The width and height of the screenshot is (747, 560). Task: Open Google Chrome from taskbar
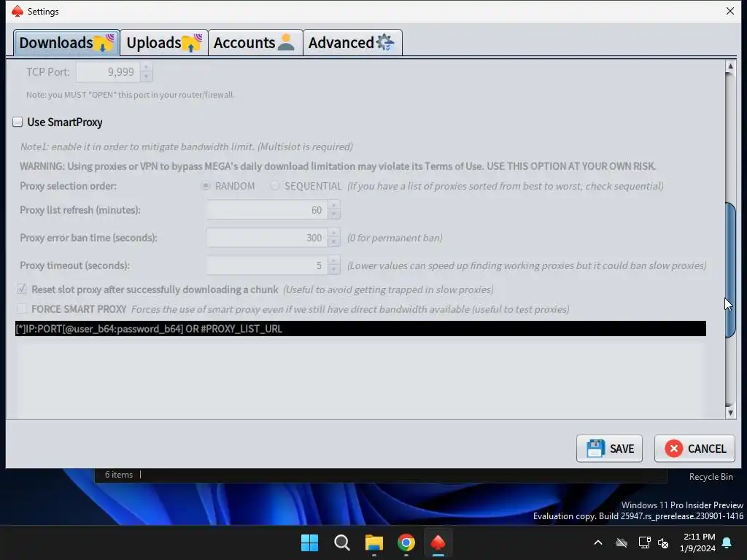tap(406, 542)
